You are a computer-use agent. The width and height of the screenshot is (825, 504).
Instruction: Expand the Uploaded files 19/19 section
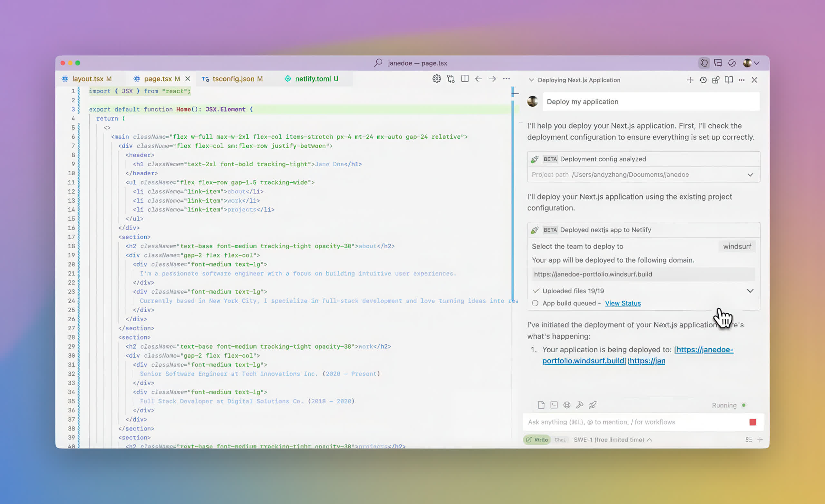coord(750,291)
